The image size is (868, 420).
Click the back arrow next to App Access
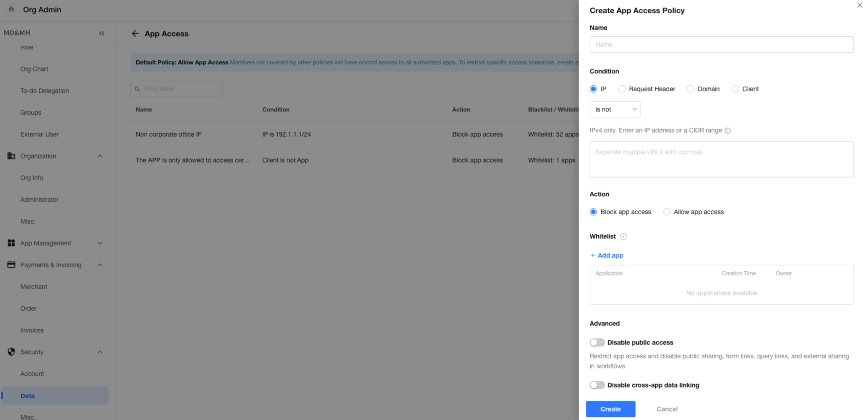click(135, 34)
